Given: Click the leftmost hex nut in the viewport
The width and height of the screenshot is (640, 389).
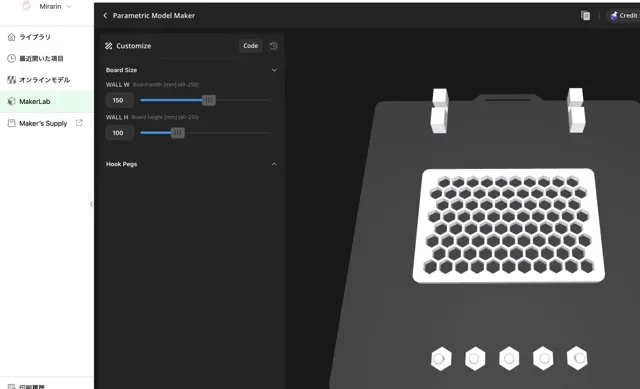Looking at the screenshot, I should pos(441,358).
